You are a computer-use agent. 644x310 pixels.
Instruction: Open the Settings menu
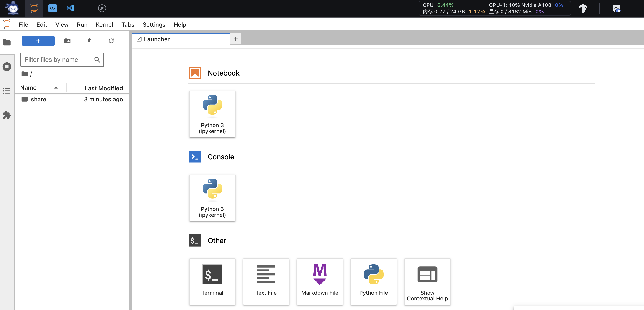coord(154,24)
